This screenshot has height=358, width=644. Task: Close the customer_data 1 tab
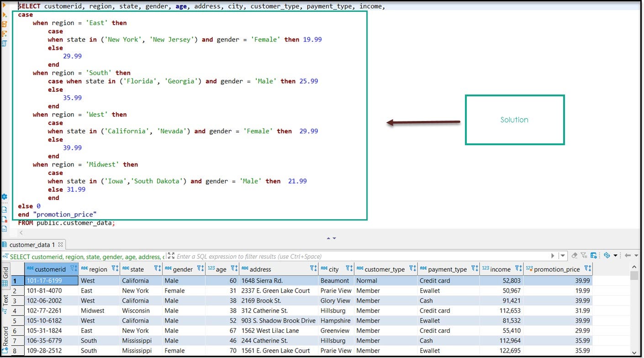pos(60,244)
